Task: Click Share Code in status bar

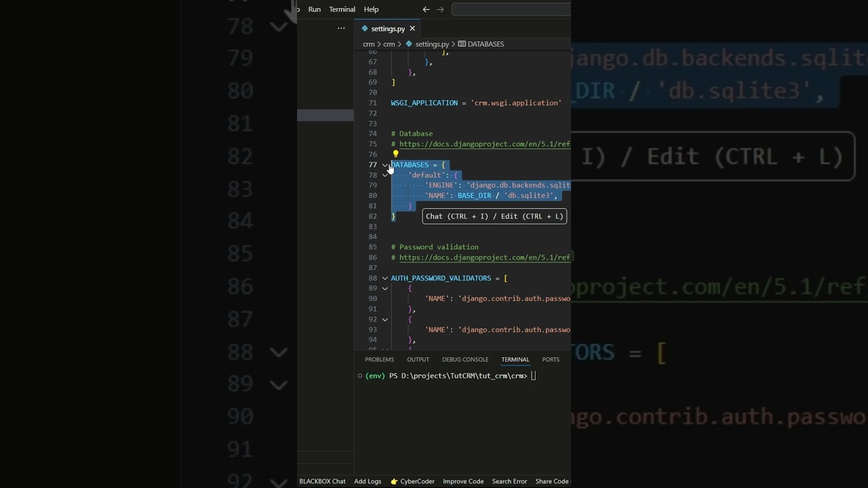Action: pyautogui.click(x=552, y=481)
